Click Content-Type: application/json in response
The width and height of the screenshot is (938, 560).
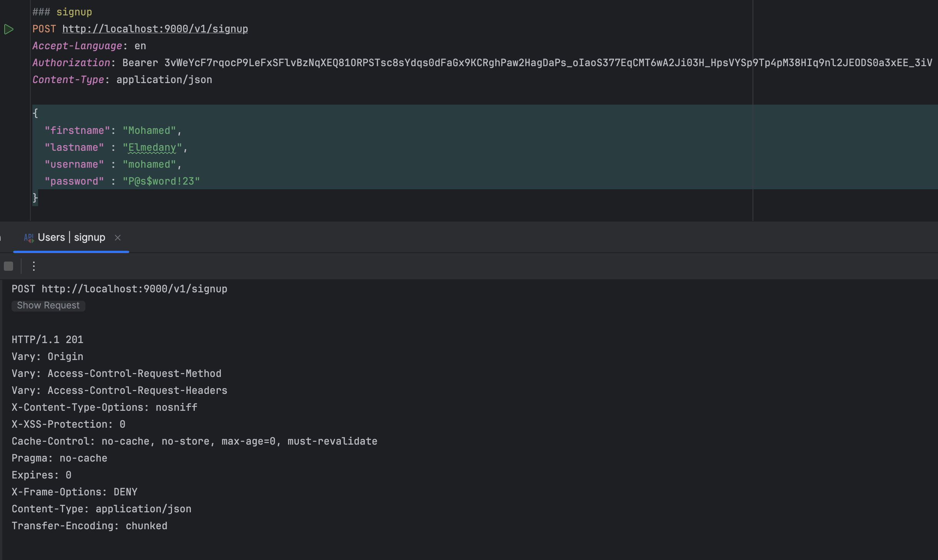[102, 509]
